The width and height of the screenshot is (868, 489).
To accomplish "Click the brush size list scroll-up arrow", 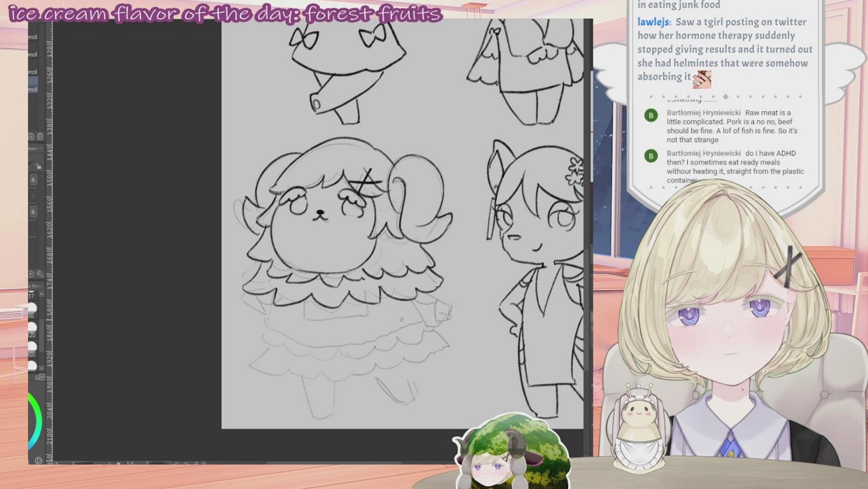I will click(x=42, y=294).
